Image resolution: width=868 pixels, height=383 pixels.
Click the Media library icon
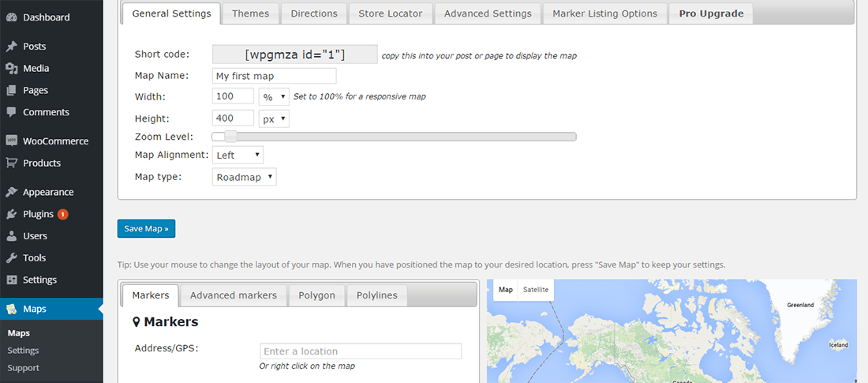pos(11,68)
